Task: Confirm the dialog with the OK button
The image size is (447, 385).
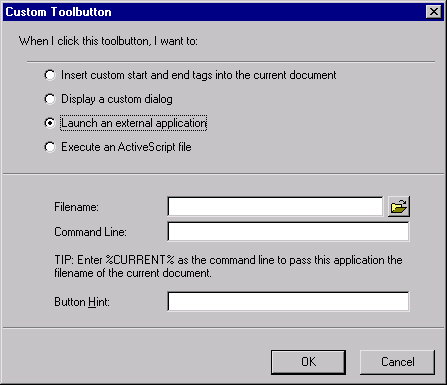Action: [x=308, y=362]
